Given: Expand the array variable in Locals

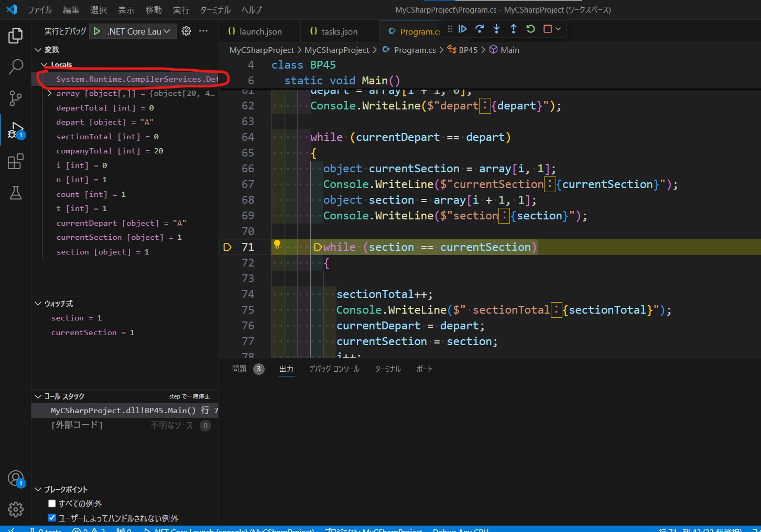Looking at the screenshot, I should [x=49, y=93].
